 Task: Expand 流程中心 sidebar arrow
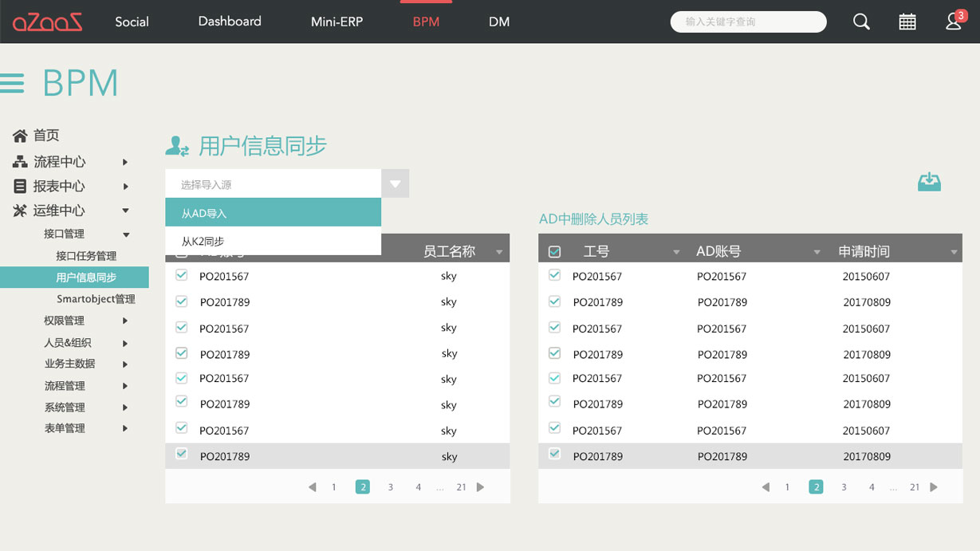click(x=125, y=162)
